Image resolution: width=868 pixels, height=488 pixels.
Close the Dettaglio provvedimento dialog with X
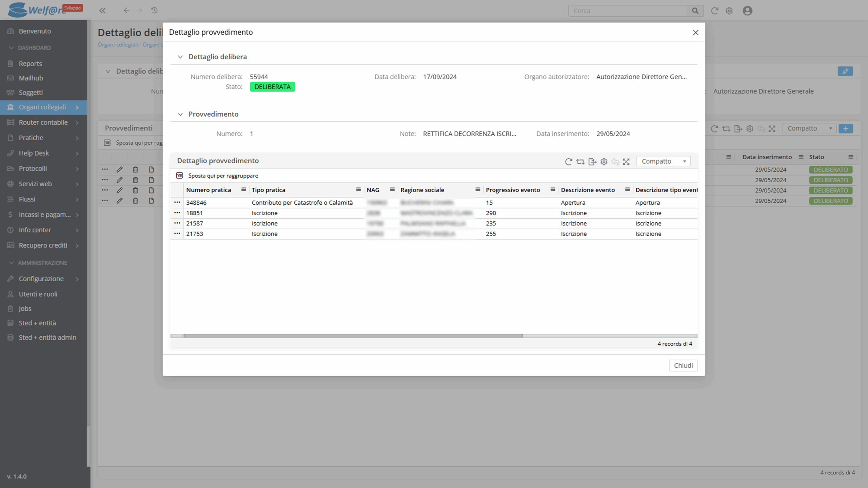coord(695,33)
